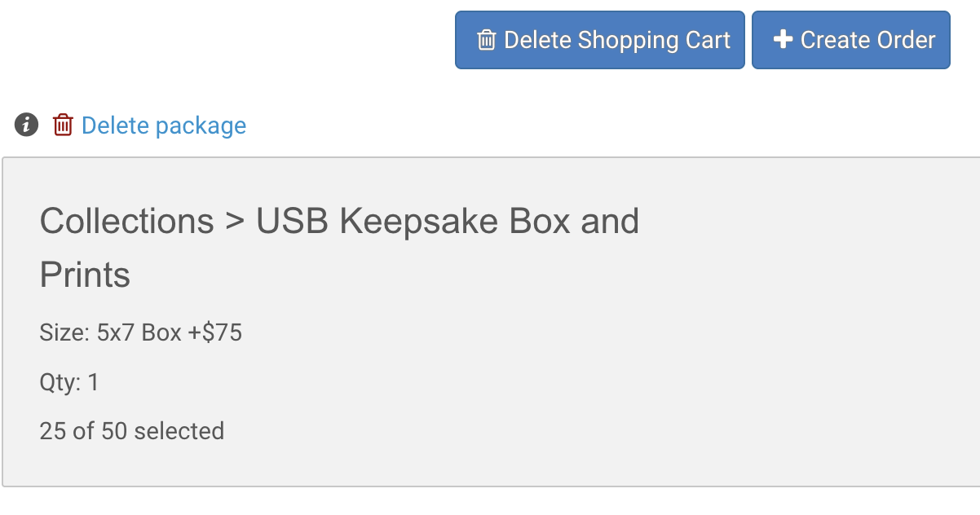Screen dimensions: 980x515
Task: Click the 25 of 50 selected text
Action: (x=132, y=430)
